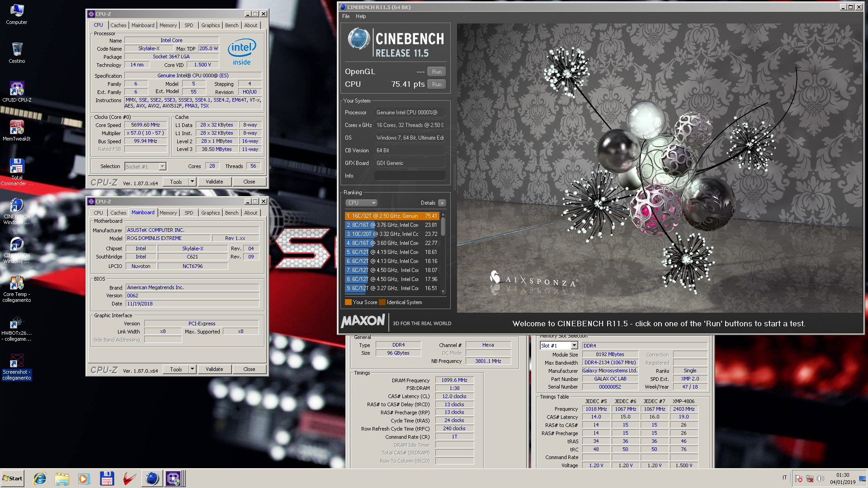Open the SPD tab in the bottom CPU-Z window
The image size is (868, 488).
coord(189,213)
